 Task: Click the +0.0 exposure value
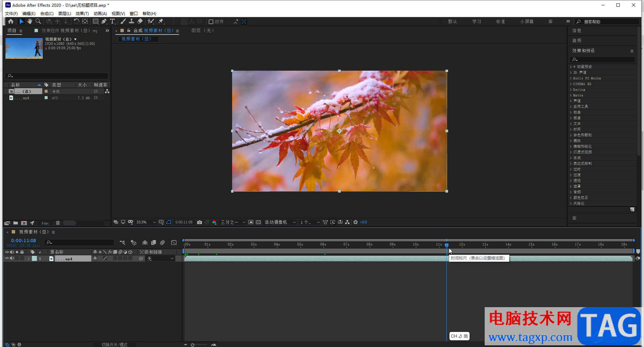click(x=364, y=222)
